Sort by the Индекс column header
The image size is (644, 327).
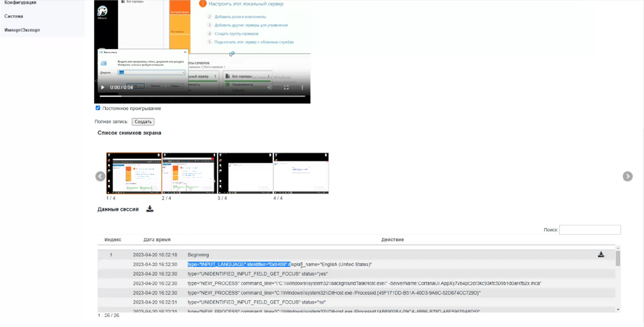click(x=113, y=239)
